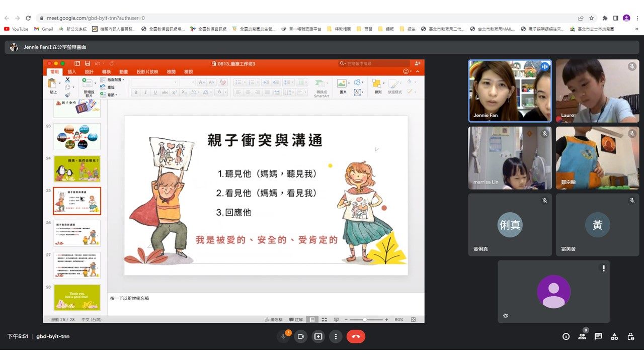Open more options three-dot menu
This screenshot has width=644, height=362.
click(336, 336)
